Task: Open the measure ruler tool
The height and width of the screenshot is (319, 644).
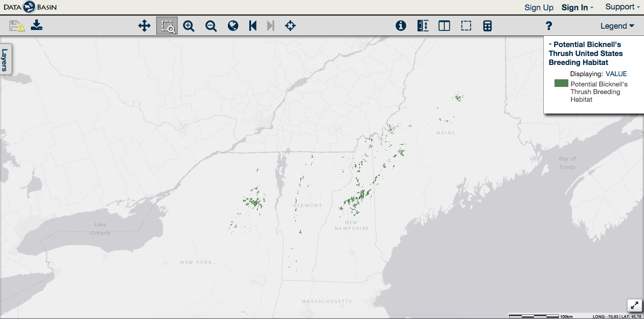Action: (x=422, y=26)
